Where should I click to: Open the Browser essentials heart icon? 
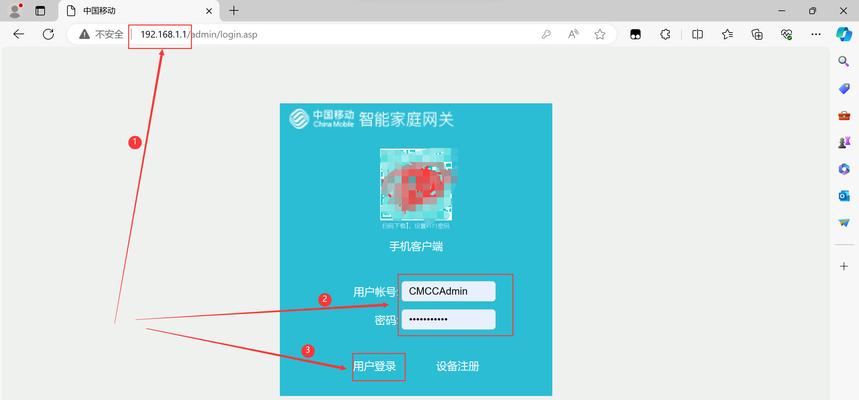coord(787,35)
